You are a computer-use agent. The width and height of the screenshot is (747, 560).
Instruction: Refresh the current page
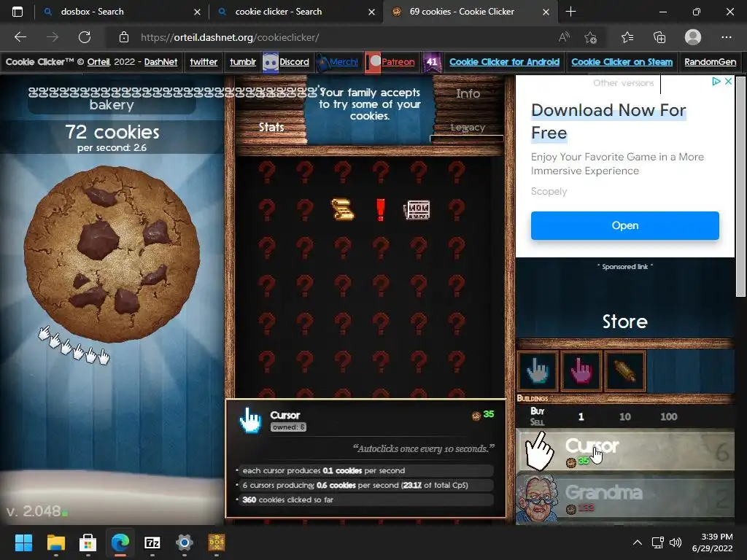pyautogui.click(x=85, y=37)
